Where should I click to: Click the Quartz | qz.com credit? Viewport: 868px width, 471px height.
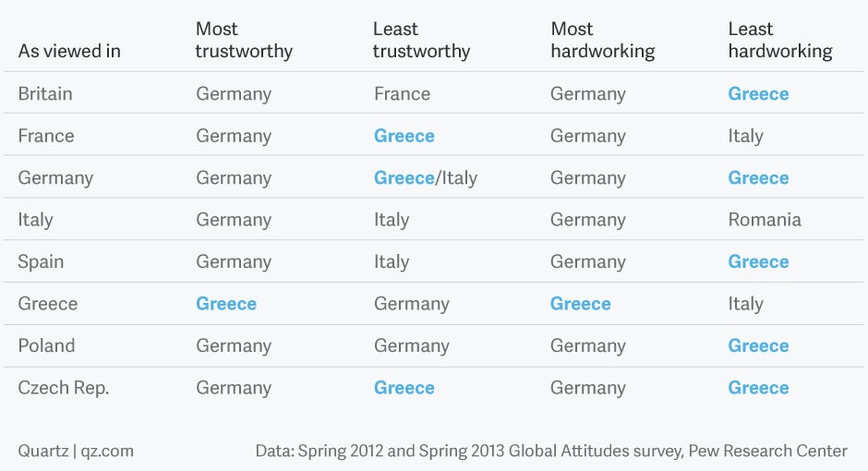tap(76, 451)
